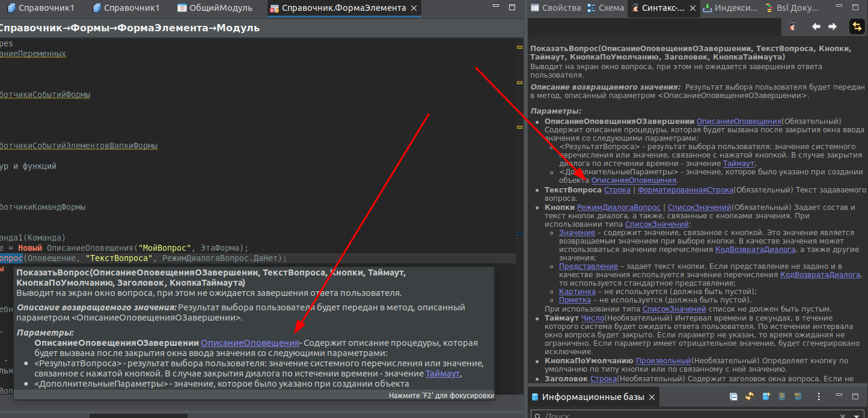The width and height of the screenshot is (868, 418).
Task: Open the view menu of Информационные базы panel
Action: (819, 396)
